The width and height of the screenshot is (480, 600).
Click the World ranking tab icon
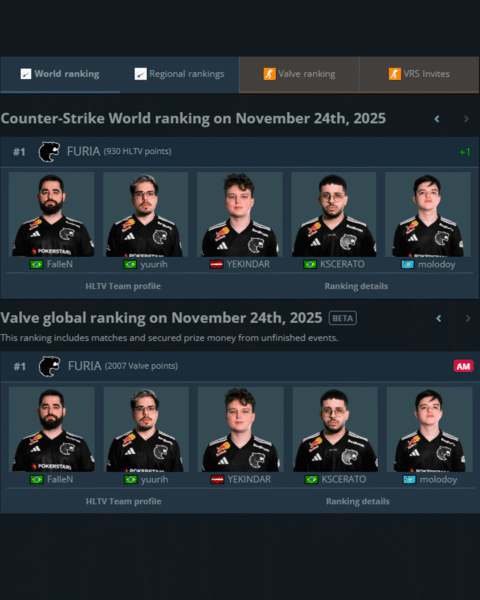coord(26,74)
